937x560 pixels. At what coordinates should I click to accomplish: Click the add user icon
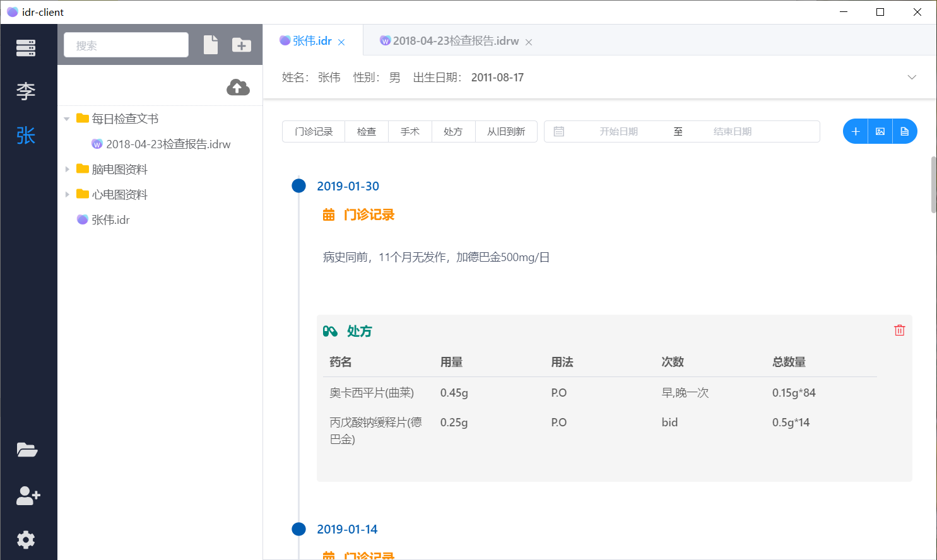pos(28,496)
